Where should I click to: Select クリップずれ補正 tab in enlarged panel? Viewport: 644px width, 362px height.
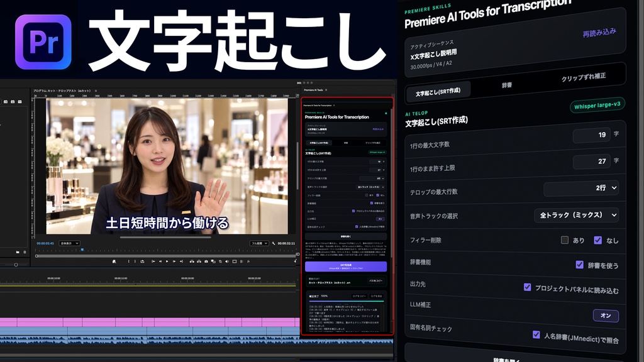tap(583, 77)
